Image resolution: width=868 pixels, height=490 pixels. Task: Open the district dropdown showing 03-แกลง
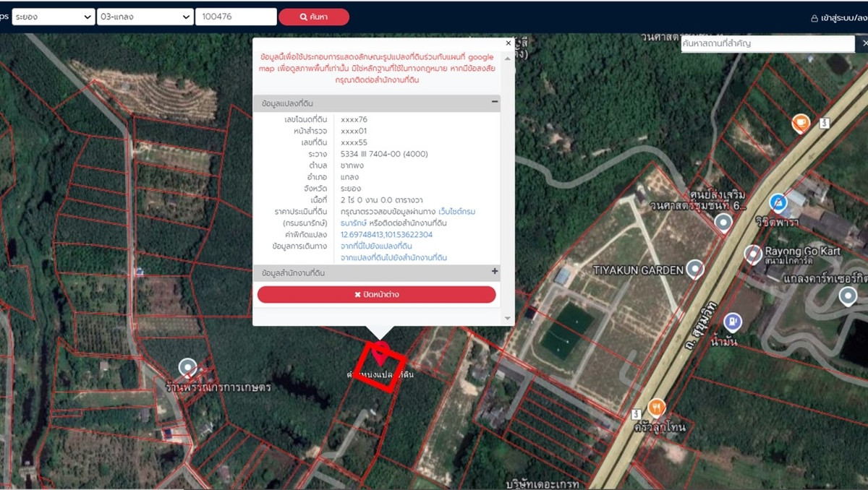(145, 17)
